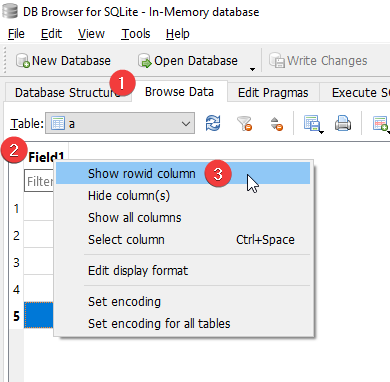Click the Field1 filter input box
The image size is (390, 382).
pyautogui.click(x=39, y=181)
